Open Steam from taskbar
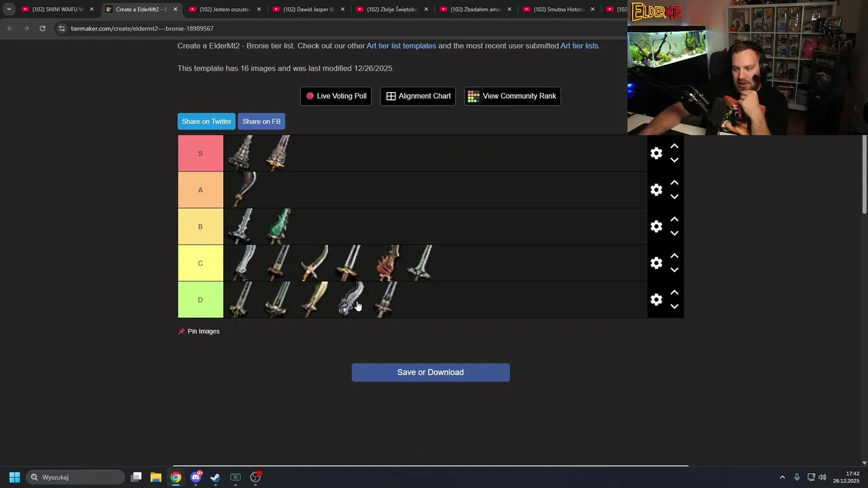The image size is (868, 488). point(215,477)
